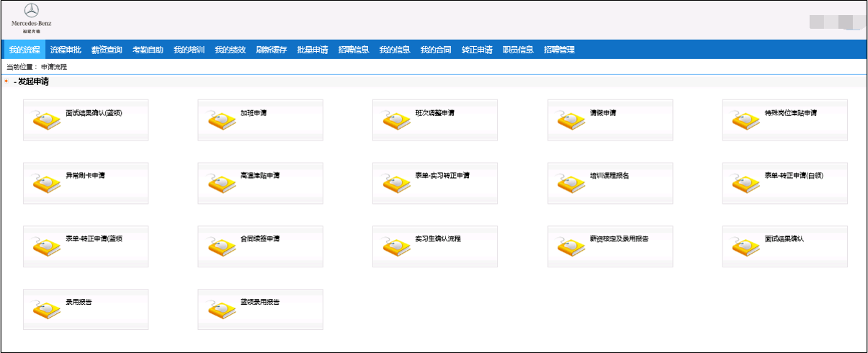
Task: Select 我的培训 in navigation bar
Action: click(x=189, y=50)
